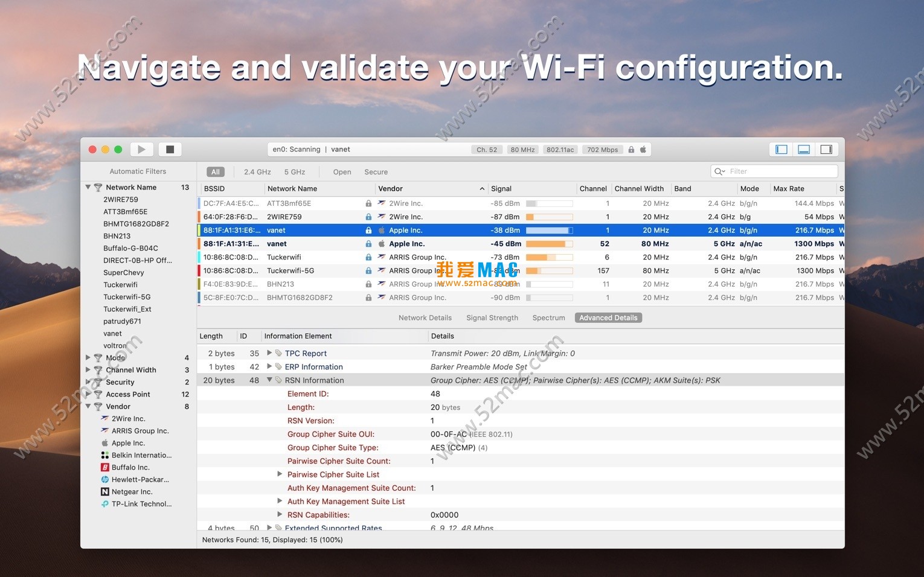
Task: Click the signal bar on the Tuckerwifi -73 dBm row
Action: (x=550, y=257)
